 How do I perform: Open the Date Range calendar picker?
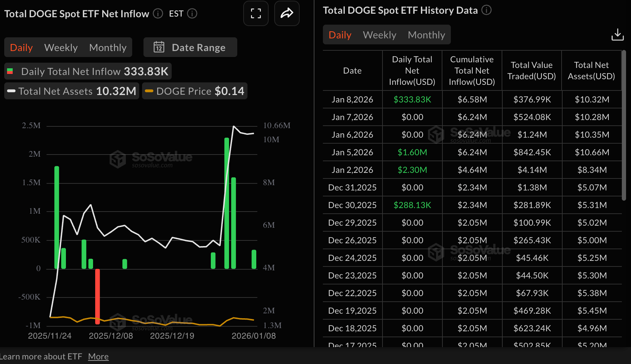(x=190, y=47)
